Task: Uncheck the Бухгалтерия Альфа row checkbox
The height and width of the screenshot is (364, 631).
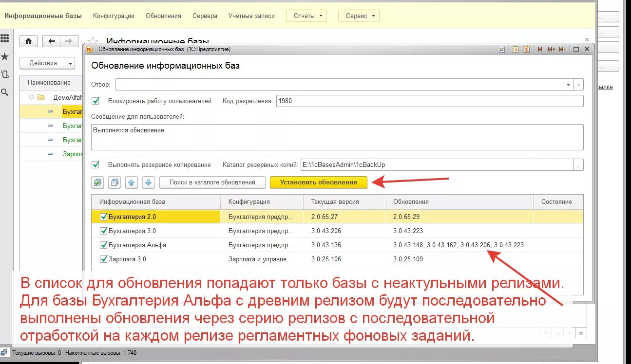Action: [x=103, y=245]
